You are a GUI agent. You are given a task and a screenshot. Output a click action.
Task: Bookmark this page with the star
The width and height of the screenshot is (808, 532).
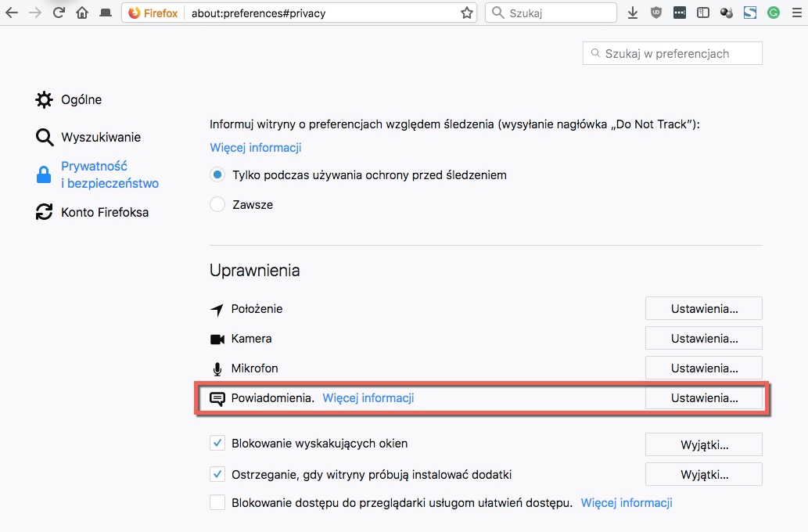point(467,13)
